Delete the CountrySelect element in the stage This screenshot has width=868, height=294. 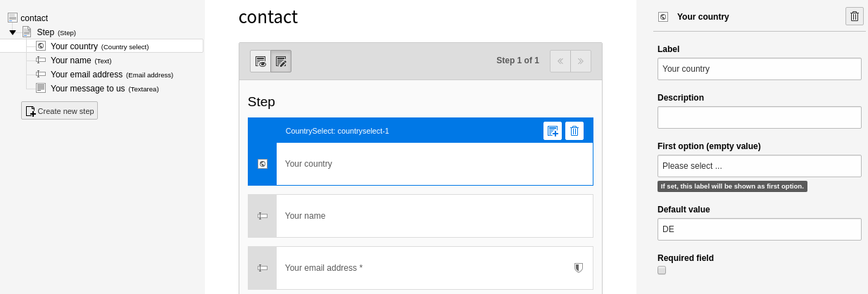pos(574,131)
